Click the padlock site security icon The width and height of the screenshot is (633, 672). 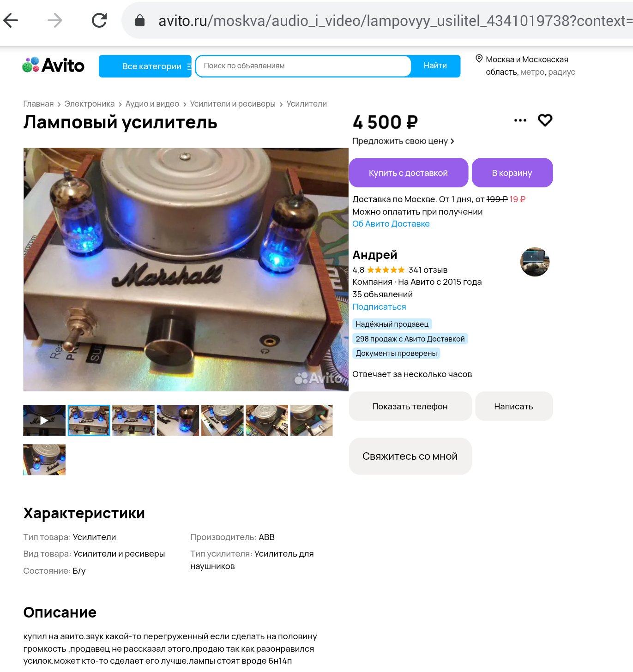coord(139,20)
